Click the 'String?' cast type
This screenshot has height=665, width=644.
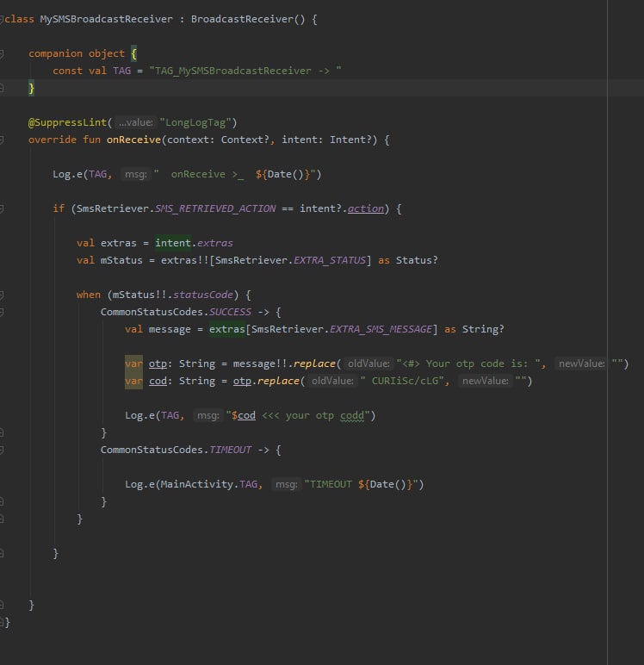click(x=483, y=329)
